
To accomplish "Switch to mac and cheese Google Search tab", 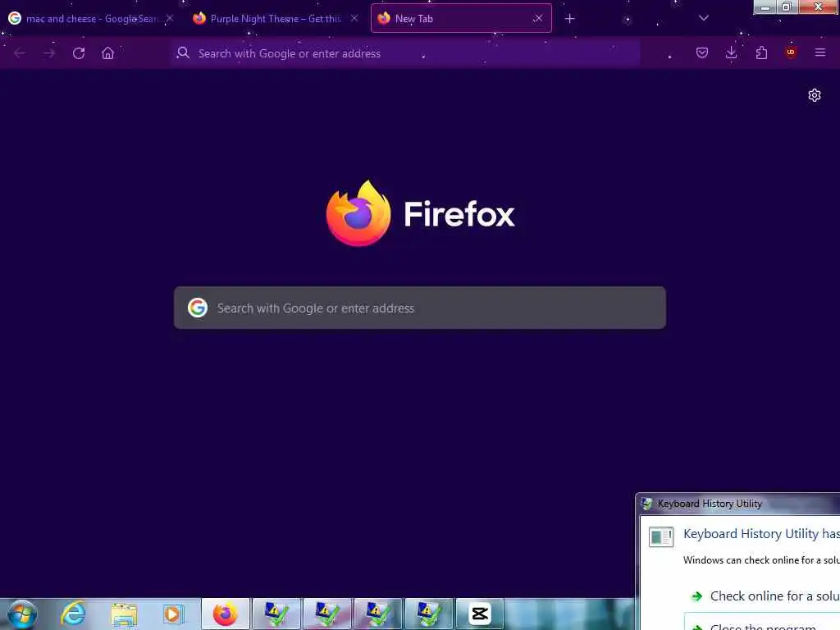I will click(x=91, y=19).
